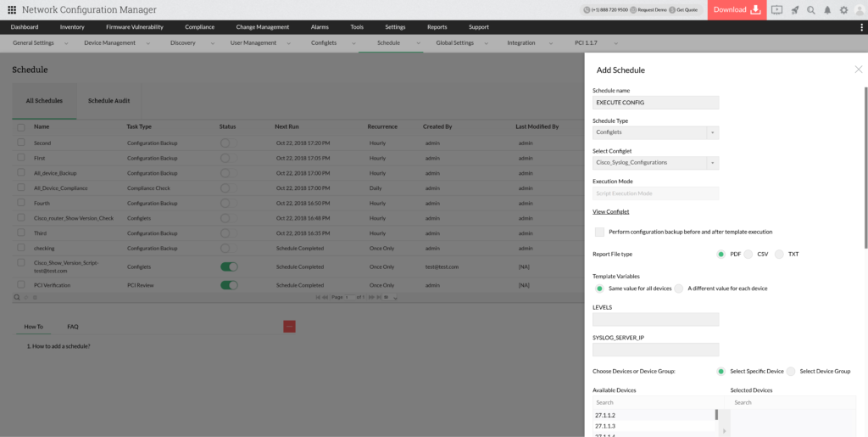Open the Compliance menu
The height and width of the screenshot is (437, 868).
(x=200, y=27)
